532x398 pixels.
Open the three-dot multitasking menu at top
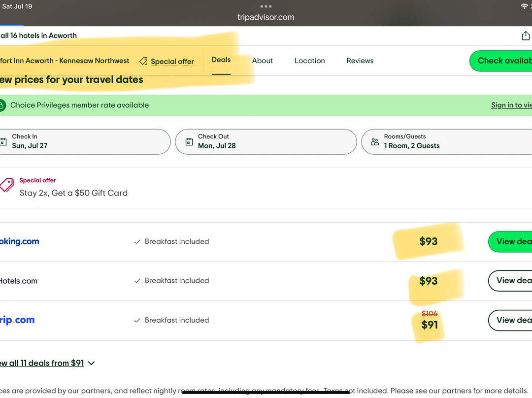[x=266, y=6]
